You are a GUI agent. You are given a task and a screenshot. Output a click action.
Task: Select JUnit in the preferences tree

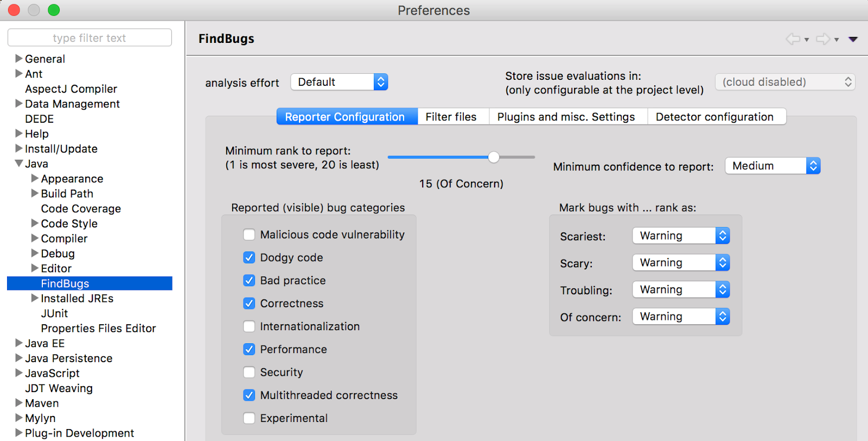tap(54, 313)
